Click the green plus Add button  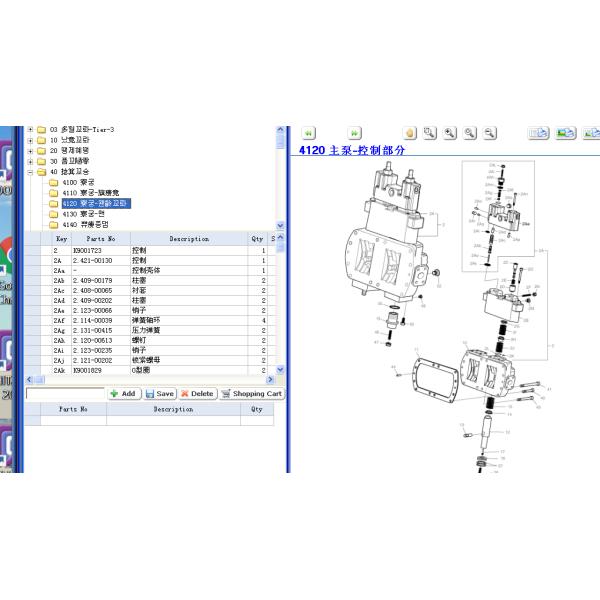[122, 394]
